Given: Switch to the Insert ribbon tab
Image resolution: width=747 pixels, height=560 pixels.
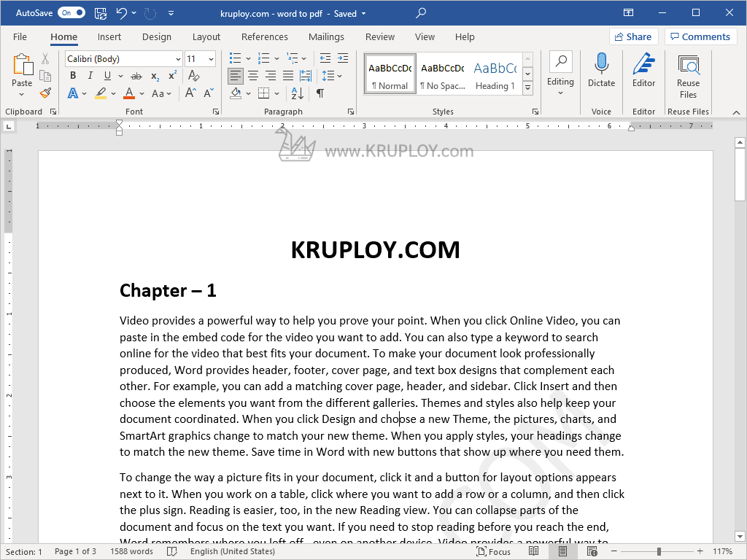Looking at the screenshot, I should 109,36.
